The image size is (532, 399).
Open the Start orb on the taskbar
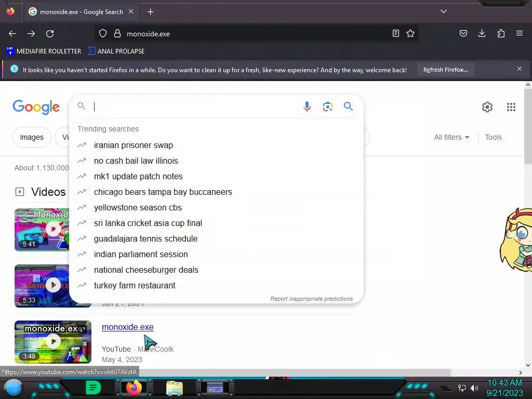(14, 388)
